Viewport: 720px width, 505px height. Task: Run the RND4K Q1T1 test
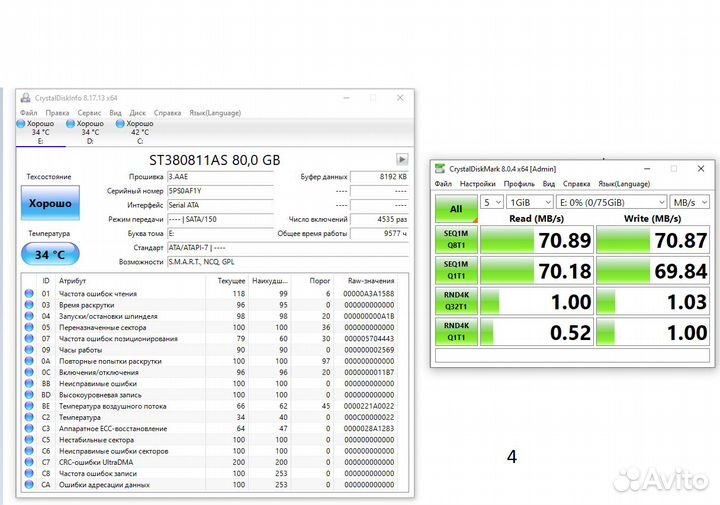[x=456, y=331]
